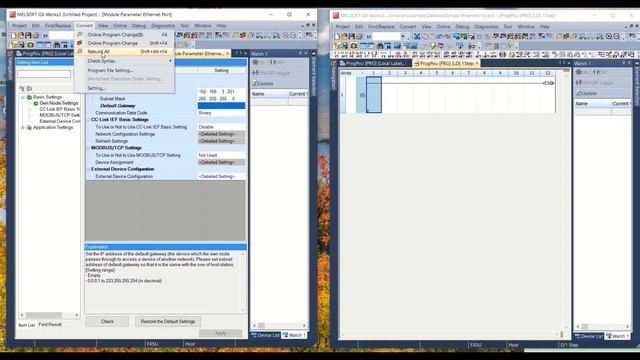
Task: Switch to Find Result tab
Action: (x=50, y=324)
